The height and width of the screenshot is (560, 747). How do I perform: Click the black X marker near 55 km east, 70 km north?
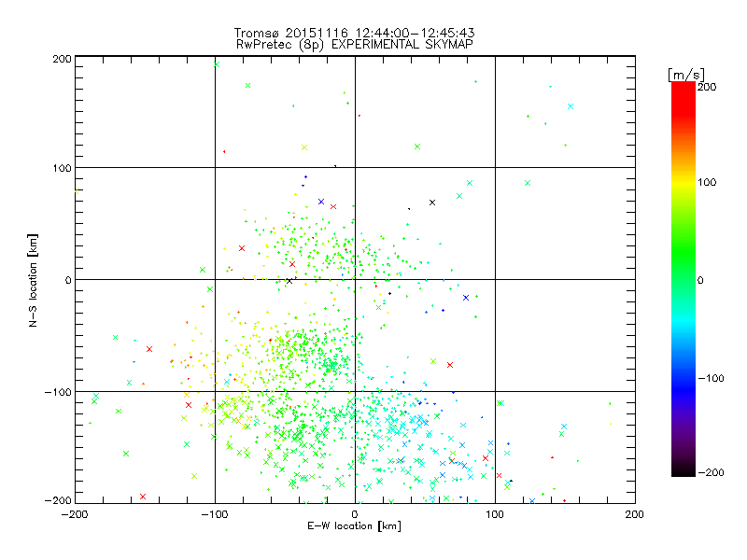[432, 203]
